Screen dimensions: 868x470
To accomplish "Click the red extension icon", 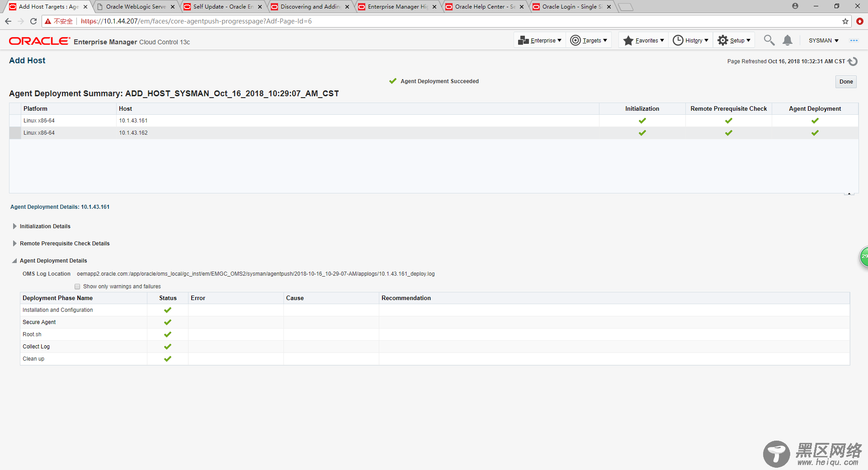I will coord(860,21).
